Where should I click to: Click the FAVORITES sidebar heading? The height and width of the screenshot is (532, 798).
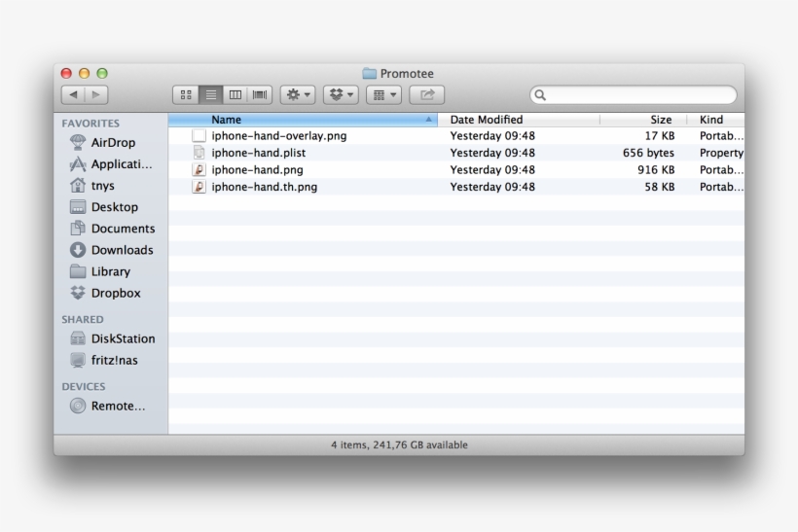(x=91, y=124)
